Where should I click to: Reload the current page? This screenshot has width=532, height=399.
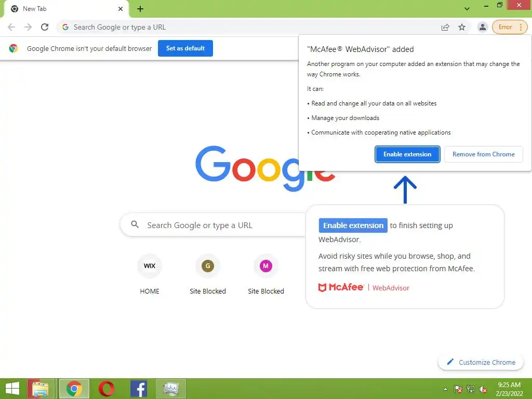pos(45,27)
